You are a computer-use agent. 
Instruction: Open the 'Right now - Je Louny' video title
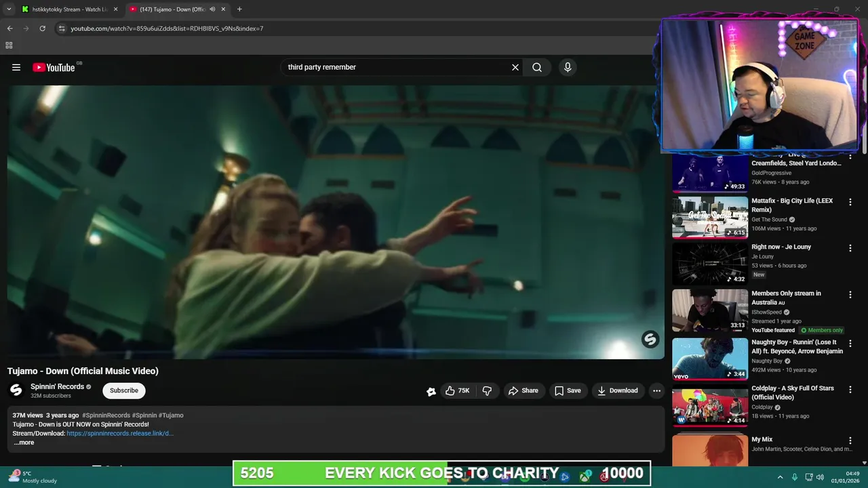(781, 247)
